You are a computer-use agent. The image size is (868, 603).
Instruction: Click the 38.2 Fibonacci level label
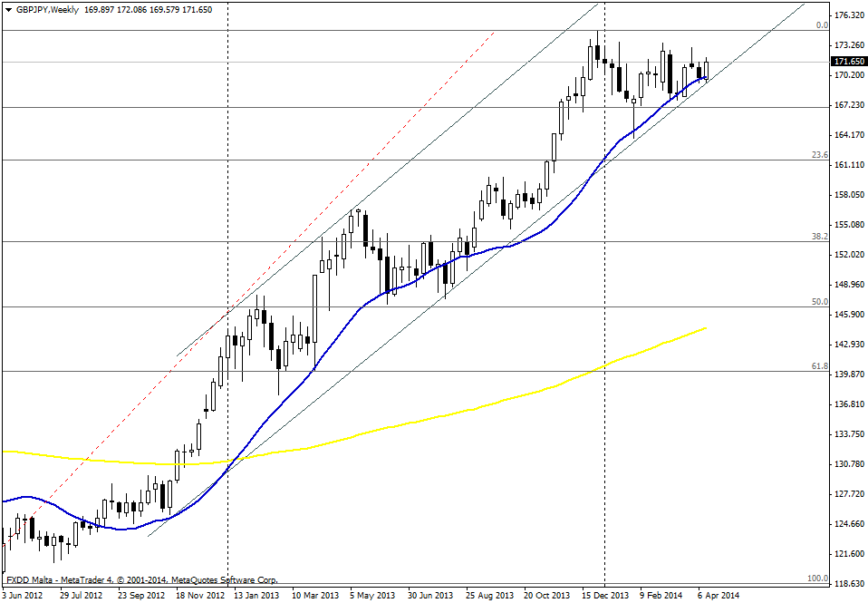click(x=819, y=237)
